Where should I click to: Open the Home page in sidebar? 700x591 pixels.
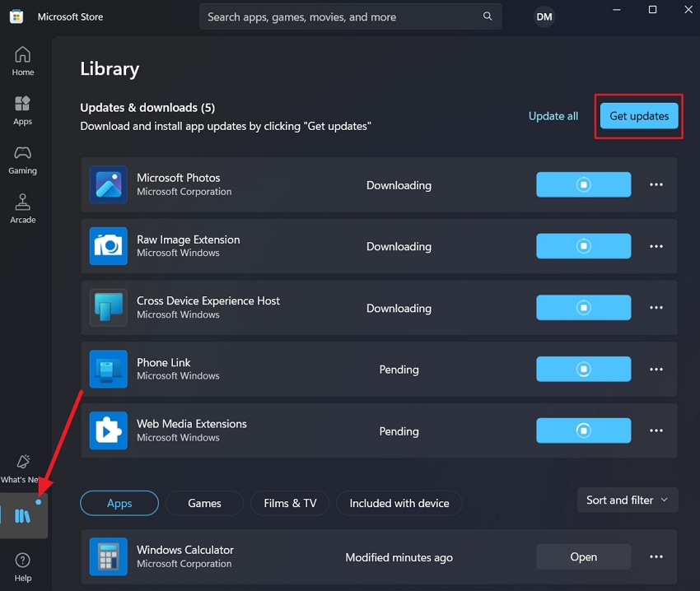tap(23, 61)
